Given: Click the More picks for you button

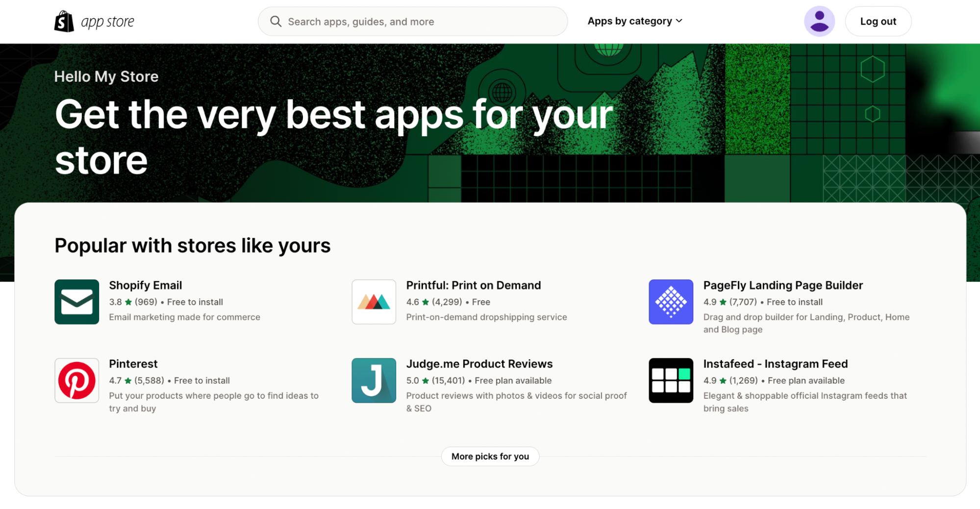Looking at the screenshot, I should (490, 456).
